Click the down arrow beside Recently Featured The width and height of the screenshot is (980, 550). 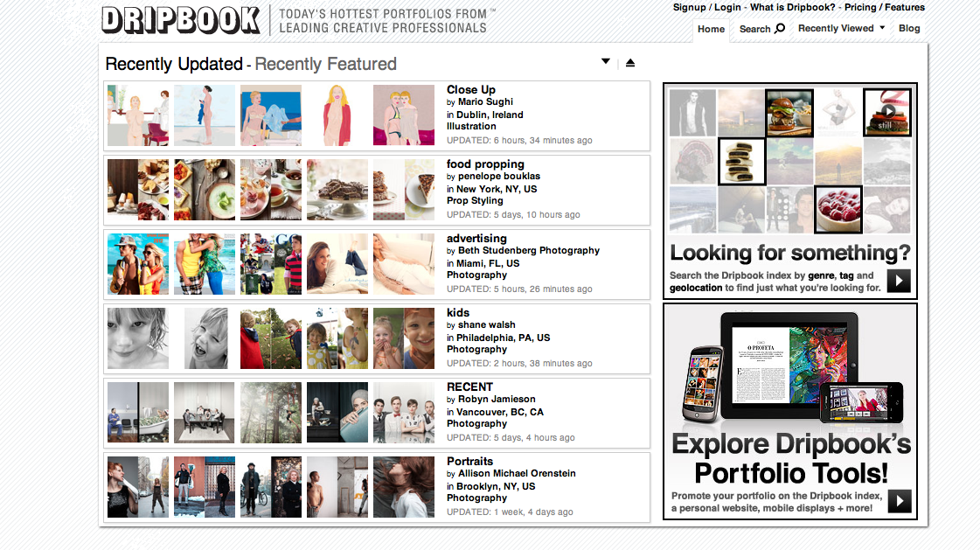606,61
